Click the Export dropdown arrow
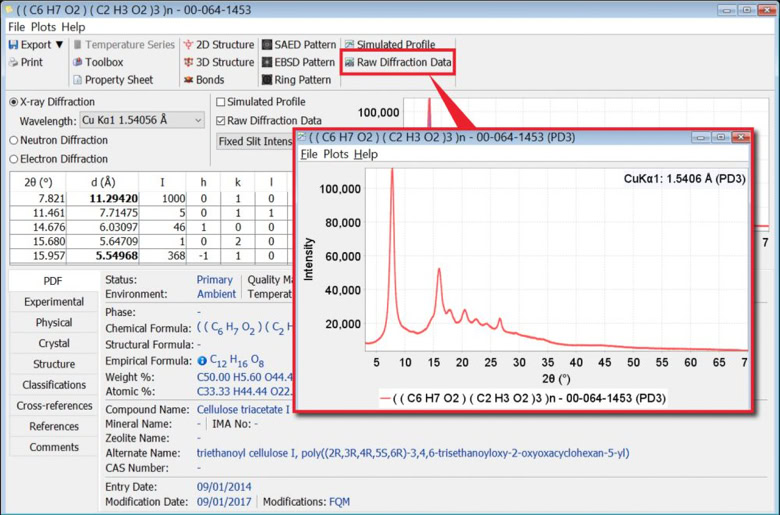Viewport: 780px width, 515px height. [58, 45]
